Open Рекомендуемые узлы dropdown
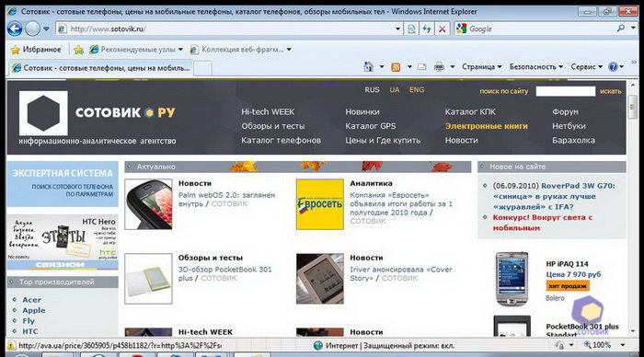Viewport: 644px width, 357px height. (x=136, y=50)
